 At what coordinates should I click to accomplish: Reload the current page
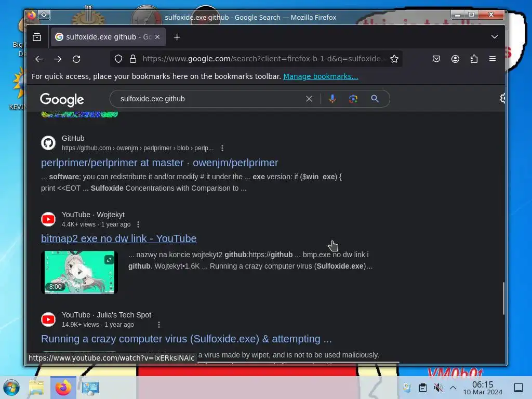[77, 59]
